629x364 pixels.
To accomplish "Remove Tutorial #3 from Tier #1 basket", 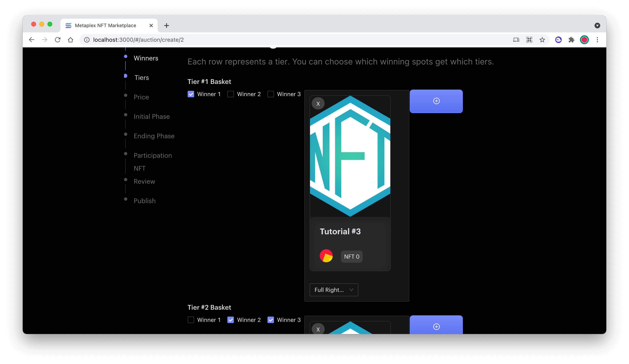I will point(318,104).
